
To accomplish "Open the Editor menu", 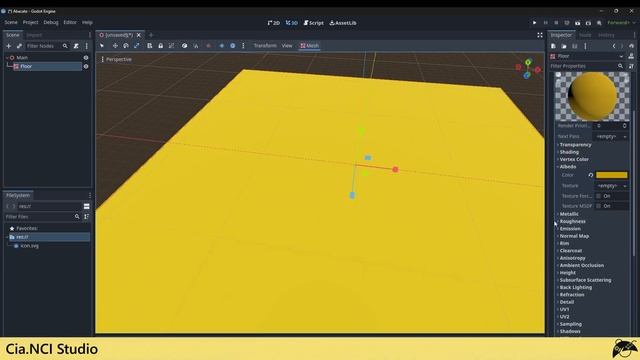I will (70, 22).
